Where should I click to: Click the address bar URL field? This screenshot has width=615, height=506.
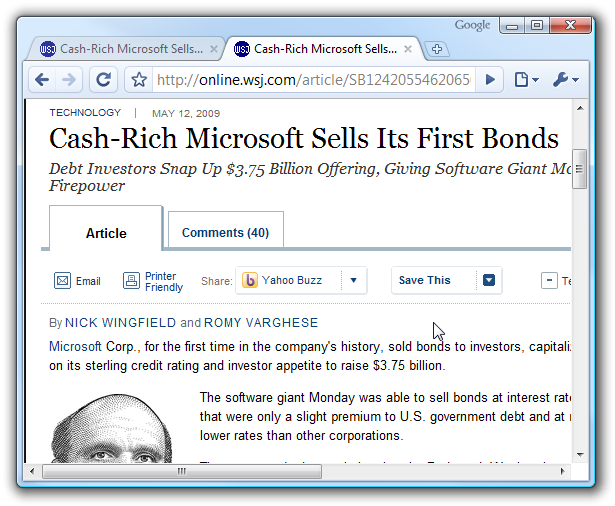click(x=314, y=80)
